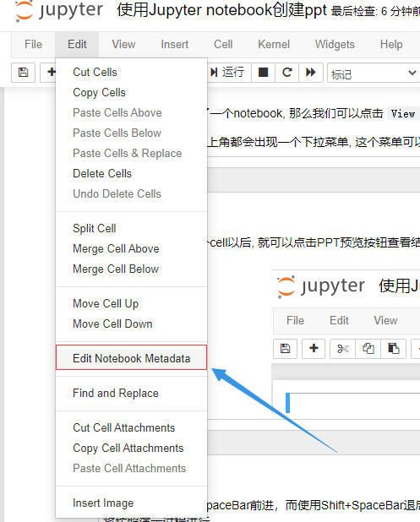Choose Move Cell Down entry

pyautogui.click(x=132, y=324)
